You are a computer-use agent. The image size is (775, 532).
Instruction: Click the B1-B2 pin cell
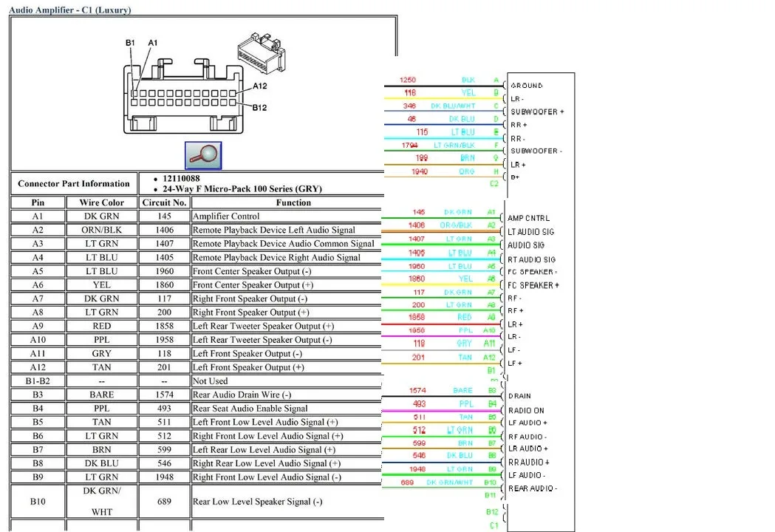[38, 381]
